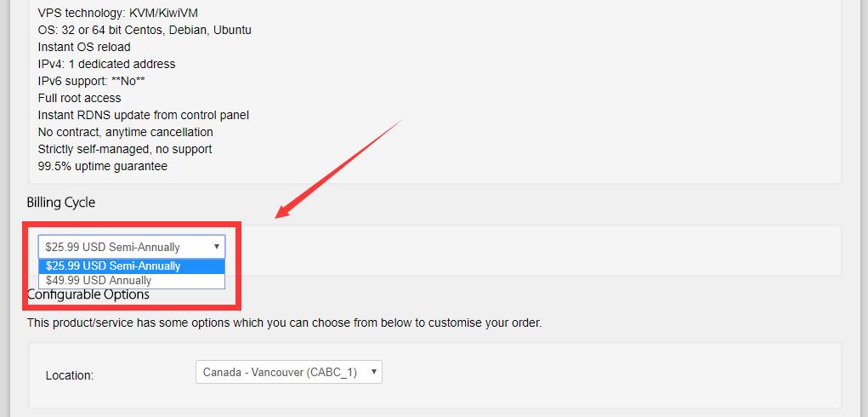Choose the highlighted $25.99 USD Semi-Annually option
Screen dimensions: 868x417
click(x=132, y=266)
